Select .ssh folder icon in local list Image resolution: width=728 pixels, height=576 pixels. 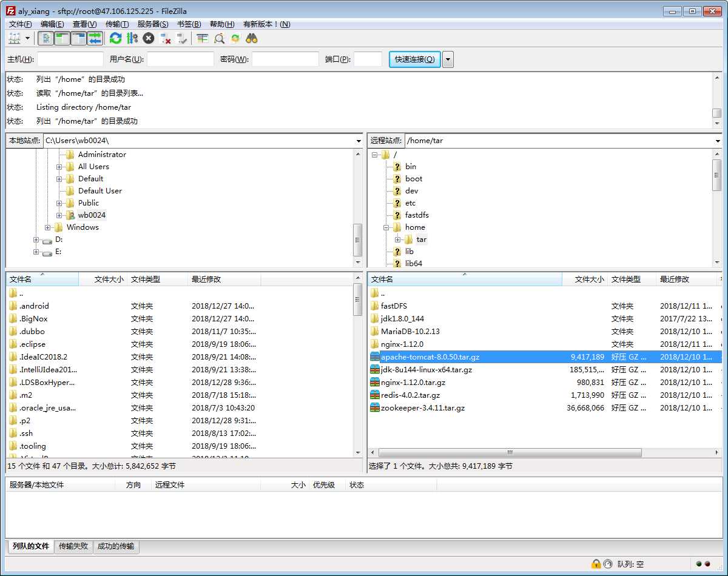[x=13, y=434]
